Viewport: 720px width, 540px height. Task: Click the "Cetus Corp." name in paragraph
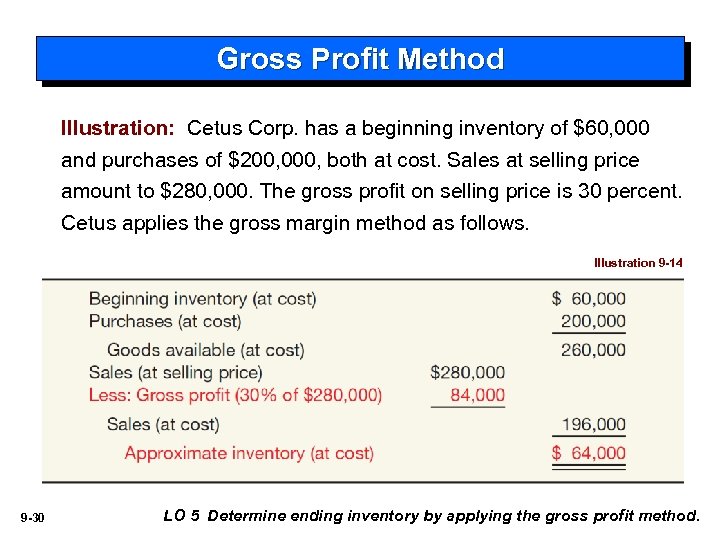pyautogui.click(x=242, y=129)
